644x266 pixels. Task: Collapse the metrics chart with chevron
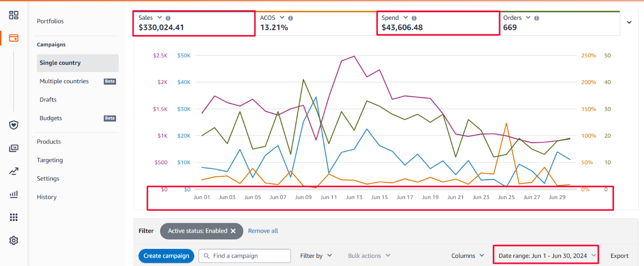click(x=629, y=23)
